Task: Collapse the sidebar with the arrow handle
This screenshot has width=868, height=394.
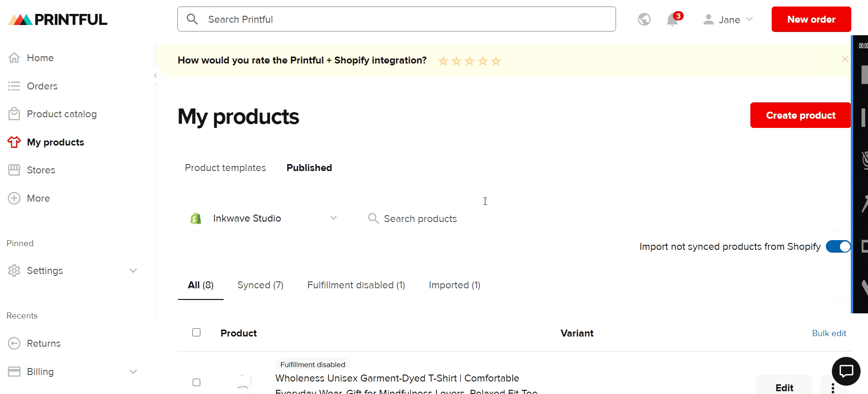Action: pyautogui.click(x=155, y=76)
